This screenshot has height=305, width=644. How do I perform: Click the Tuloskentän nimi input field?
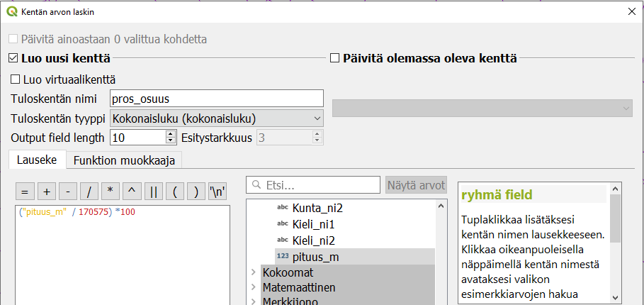coord(216,99)
